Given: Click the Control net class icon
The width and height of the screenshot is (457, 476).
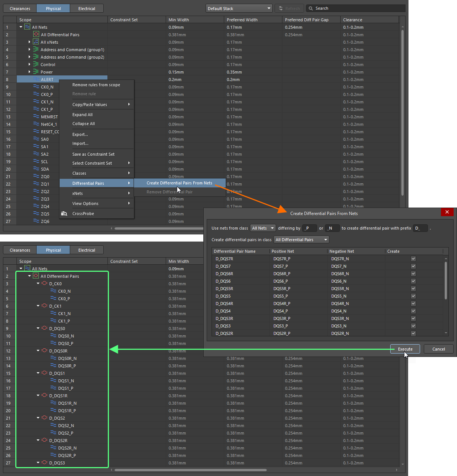Looking at the screenshot, I should [x=36, y=64].
